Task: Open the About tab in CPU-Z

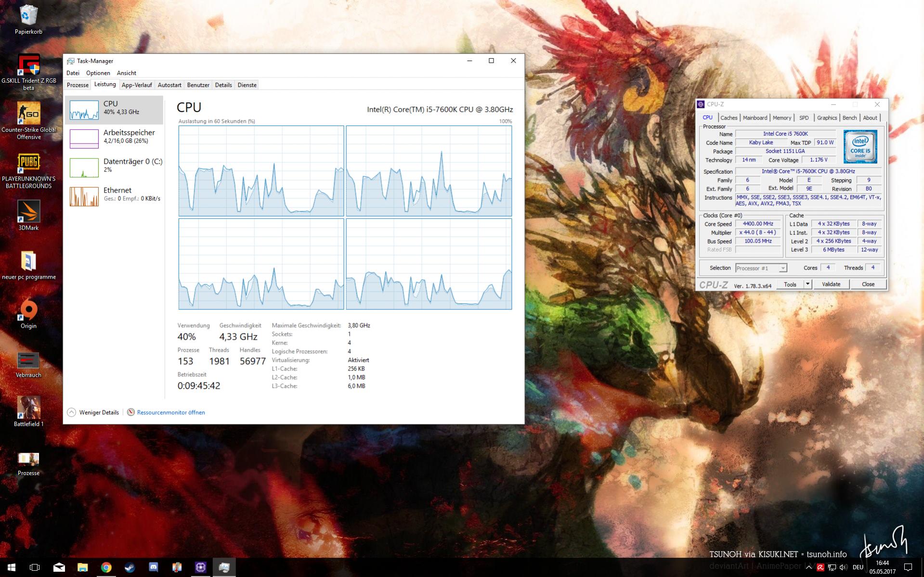Action: [870, 118]
